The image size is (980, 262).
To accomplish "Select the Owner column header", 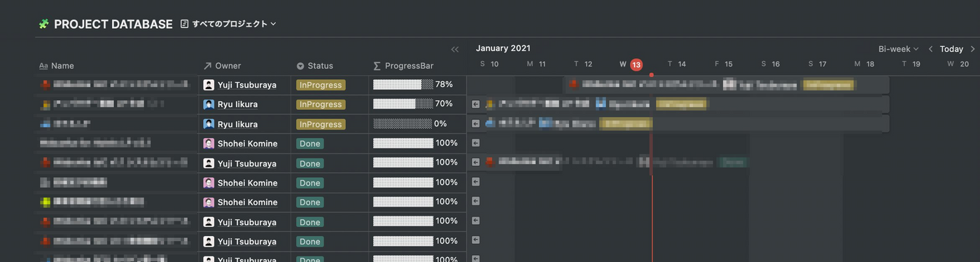I will pyautogui.click(x=222, y=66).
